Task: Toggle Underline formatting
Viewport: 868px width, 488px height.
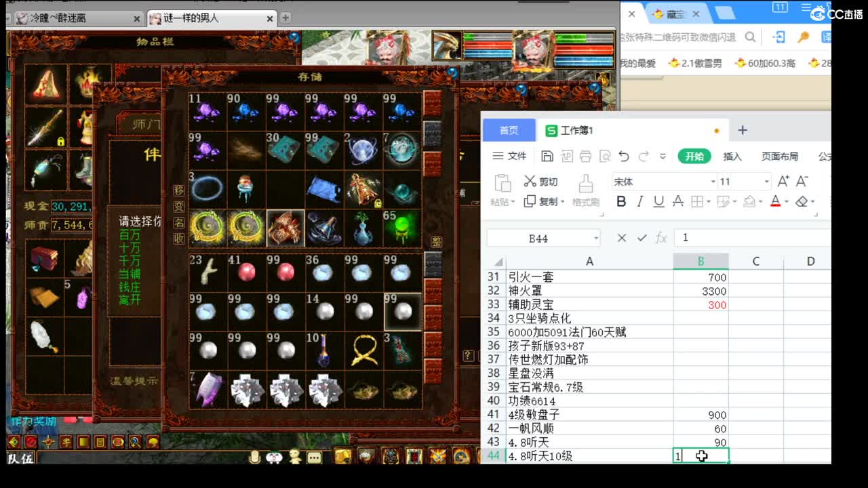Action: point(658,201)
